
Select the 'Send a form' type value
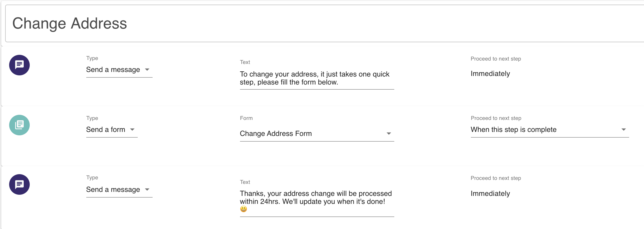point(106,130)
